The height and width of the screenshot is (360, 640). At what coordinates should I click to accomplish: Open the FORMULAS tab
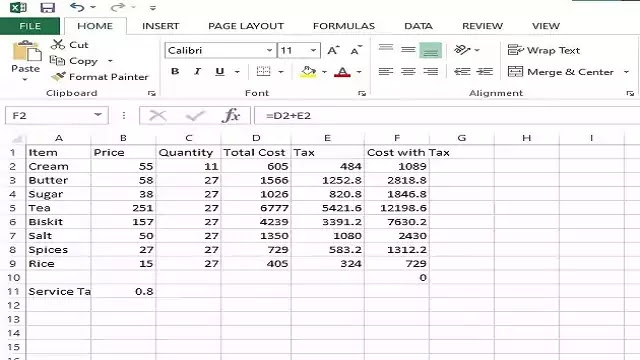[344, 26]
